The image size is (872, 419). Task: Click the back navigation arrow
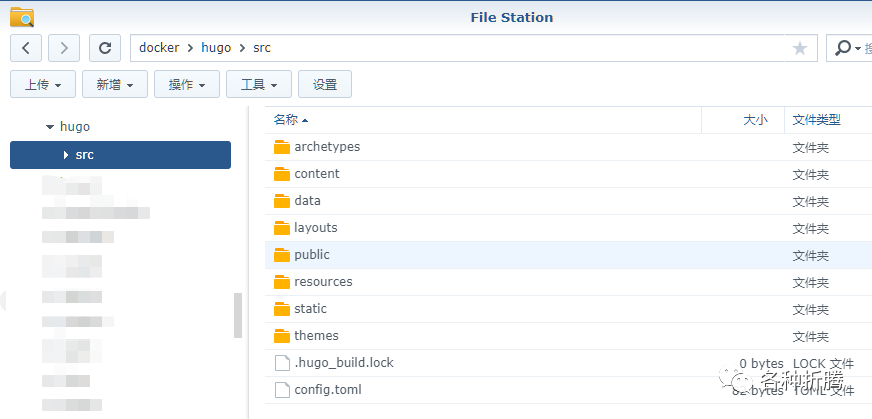[x=25, y=48]
